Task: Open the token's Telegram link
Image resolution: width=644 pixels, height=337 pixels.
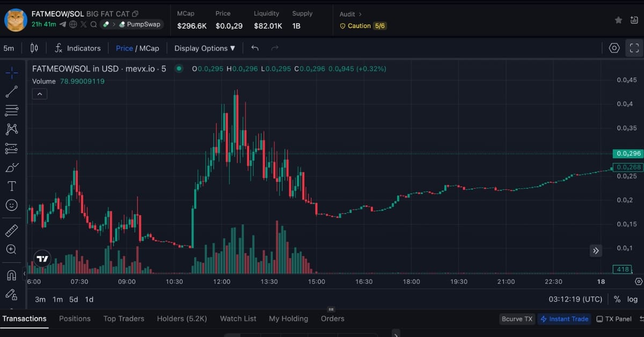Action: click(63, 24)
